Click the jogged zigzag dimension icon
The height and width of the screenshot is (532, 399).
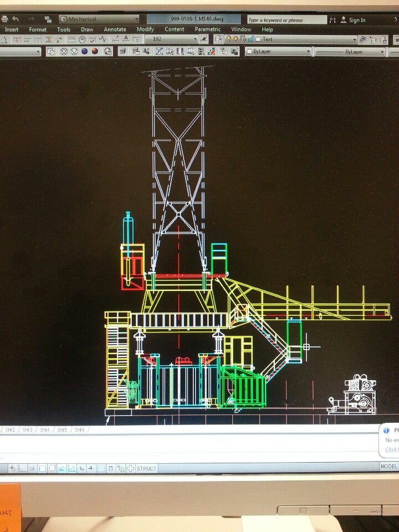click(103, 39)
